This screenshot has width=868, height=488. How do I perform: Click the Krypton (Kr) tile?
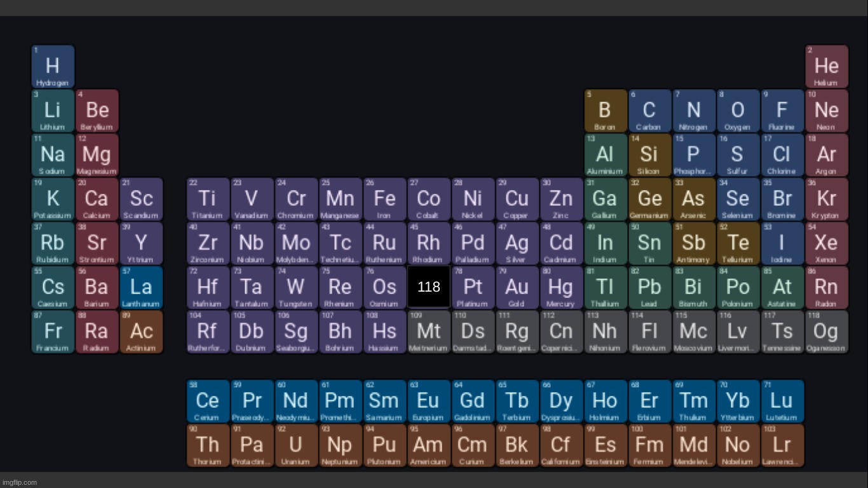point(827,199)
